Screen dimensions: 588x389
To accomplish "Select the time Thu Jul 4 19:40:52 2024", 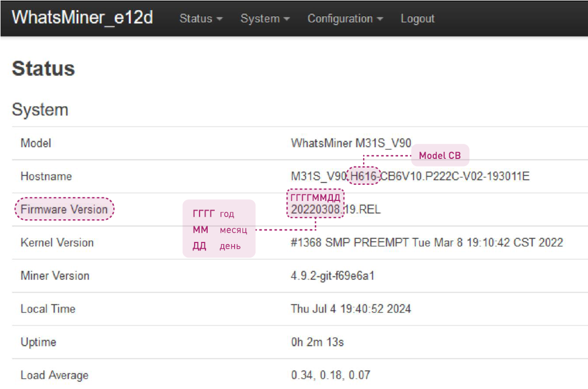I will 351,309.
